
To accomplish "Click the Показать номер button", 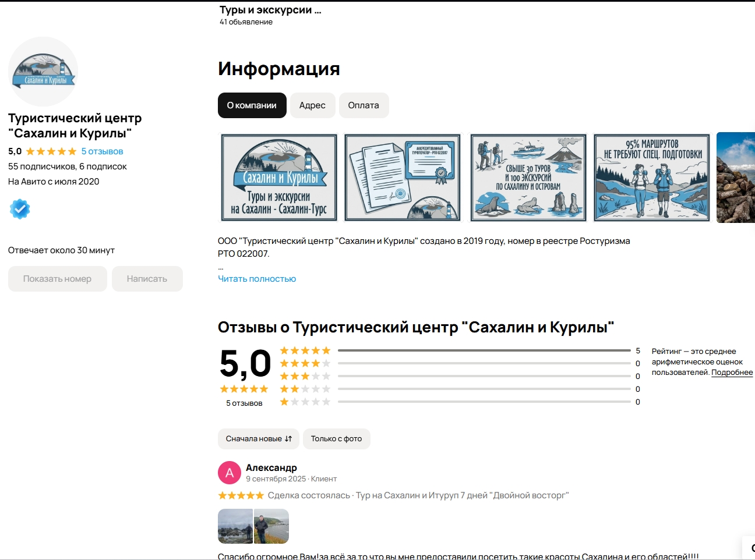I will coord(58,279).
